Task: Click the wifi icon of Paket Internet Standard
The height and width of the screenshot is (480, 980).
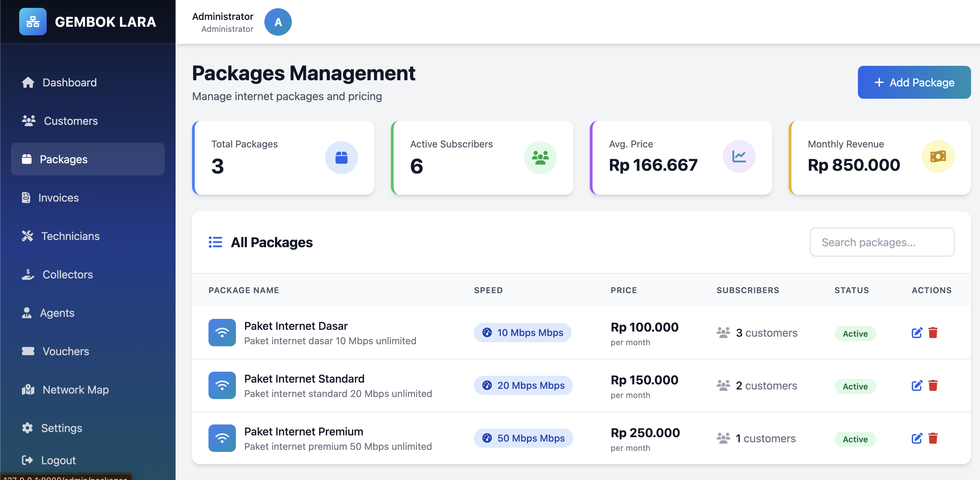Action: coord(222,386)
